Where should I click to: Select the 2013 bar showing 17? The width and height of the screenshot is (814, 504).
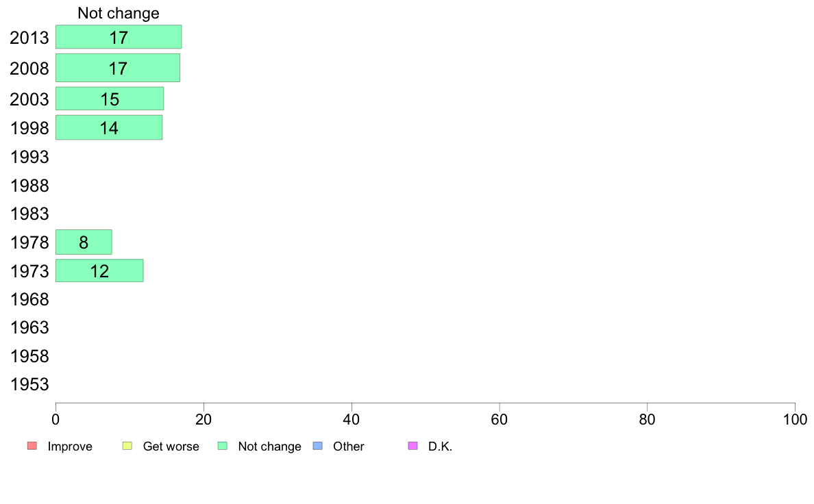point(119,37)
